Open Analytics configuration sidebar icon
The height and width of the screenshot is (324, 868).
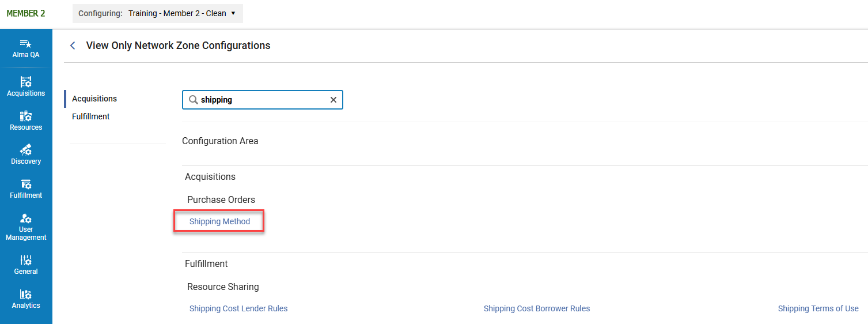tap(26, 298)
